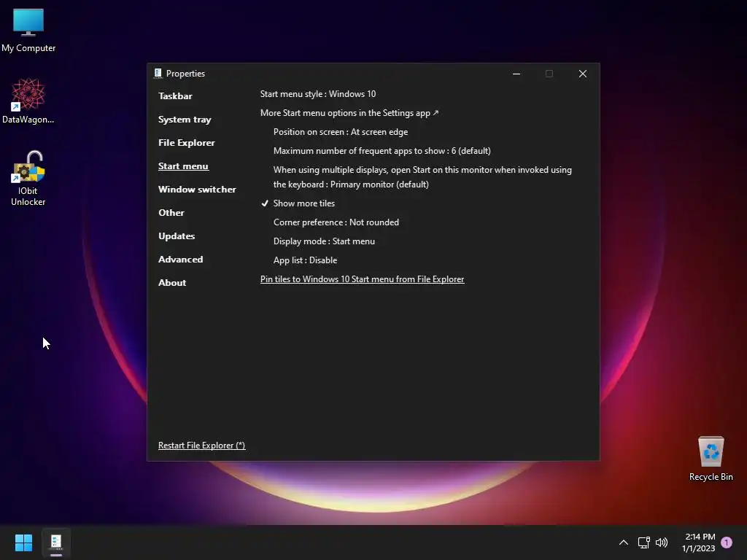The height and width of the screenshot is (560, 747).
Task: Select the Recycle Bin desktop icon
Action: [x=711, y=459]
